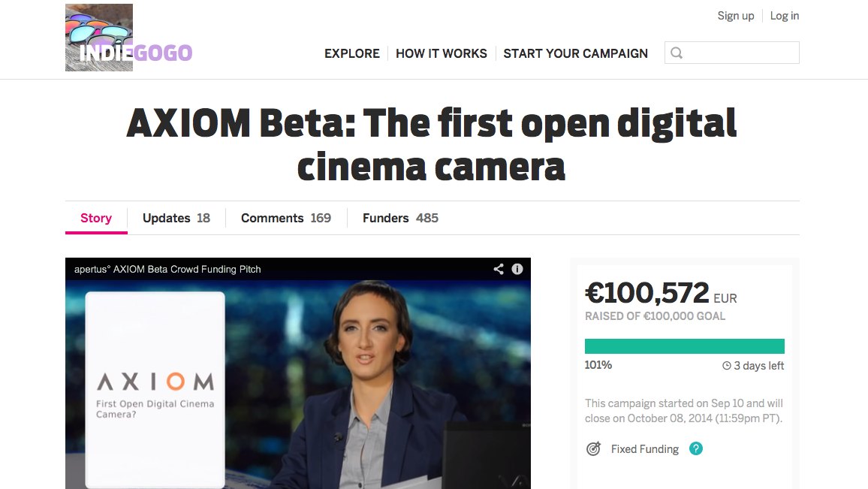Share the pitch video
This screenshot has width=868, height=489.
pos(499,269)
